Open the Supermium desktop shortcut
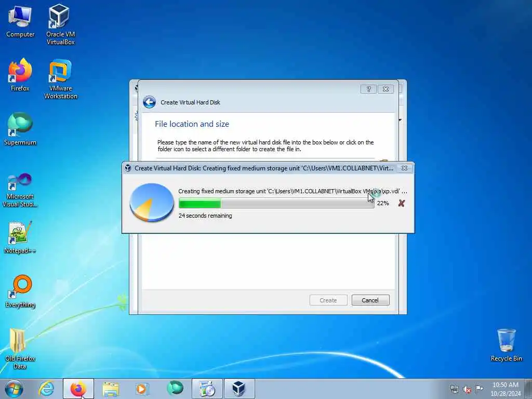The image size is (532, 399). (20, 129)
